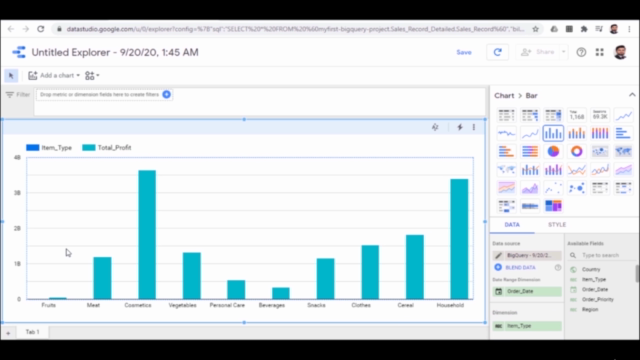Viewport: 640px width, 360px height.
Task: Choose the compact scorecard showing 69.3K
Action: point(600,116)
